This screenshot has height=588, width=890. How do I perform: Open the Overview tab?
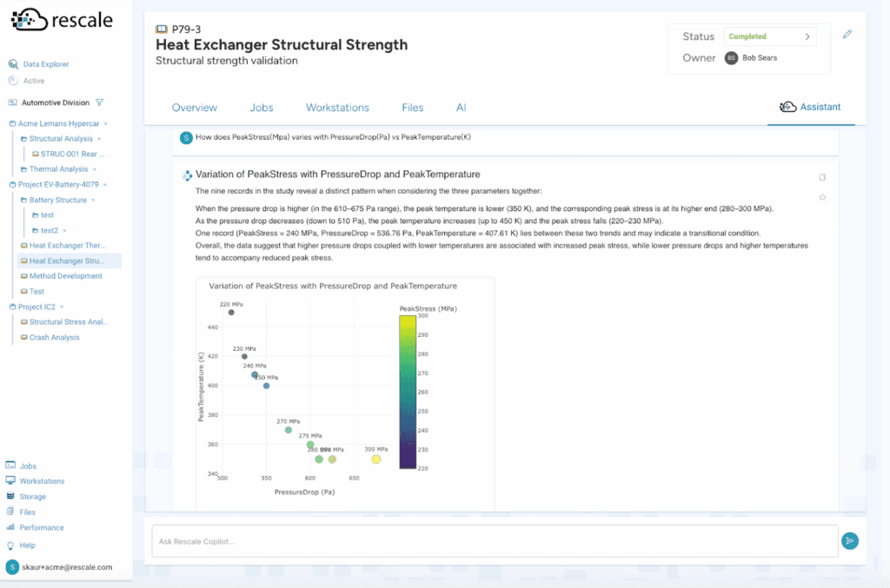(x=194, y=108)
